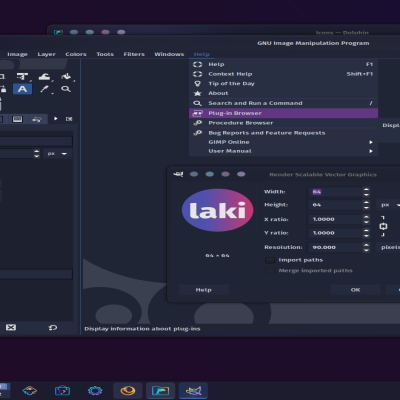Expand the User Manual submenu
400x400 pixels.
[283, 151]
